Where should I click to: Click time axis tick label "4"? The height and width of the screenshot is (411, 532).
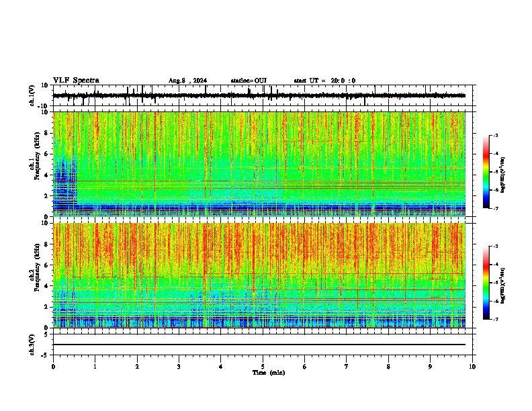[x=221, y=367]
